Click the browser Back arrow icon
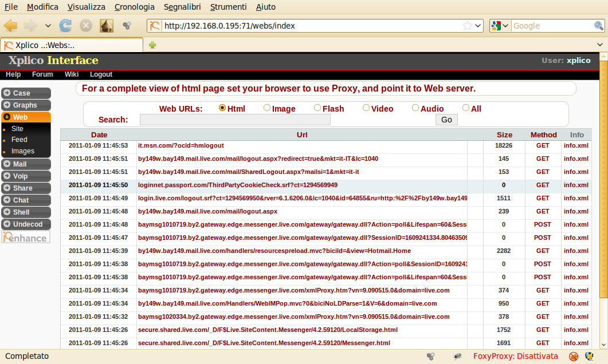 (x=11, y=26)
